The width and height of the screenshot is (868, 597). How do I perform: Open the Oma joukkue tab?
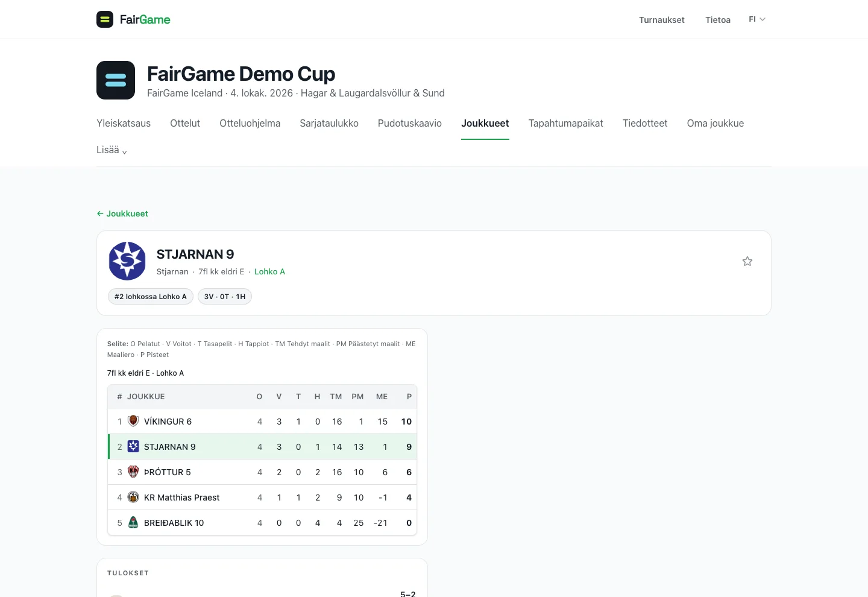pos(715,124)
